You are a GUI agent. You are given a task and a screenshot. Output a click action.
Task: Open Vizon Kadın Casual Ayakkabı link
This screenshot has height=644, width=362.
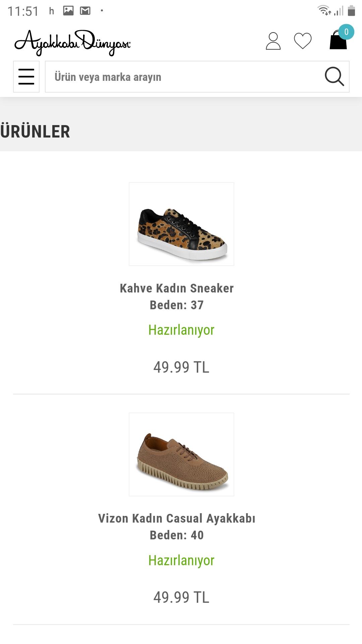177,519
